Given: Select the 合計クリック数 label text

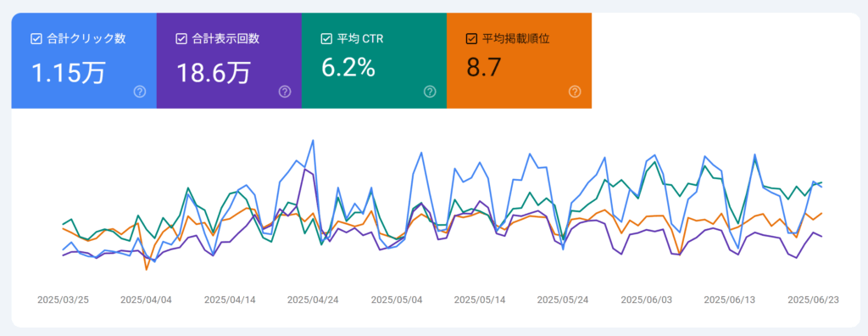Looking at the screenshot, I should click(x=86, y=39).
